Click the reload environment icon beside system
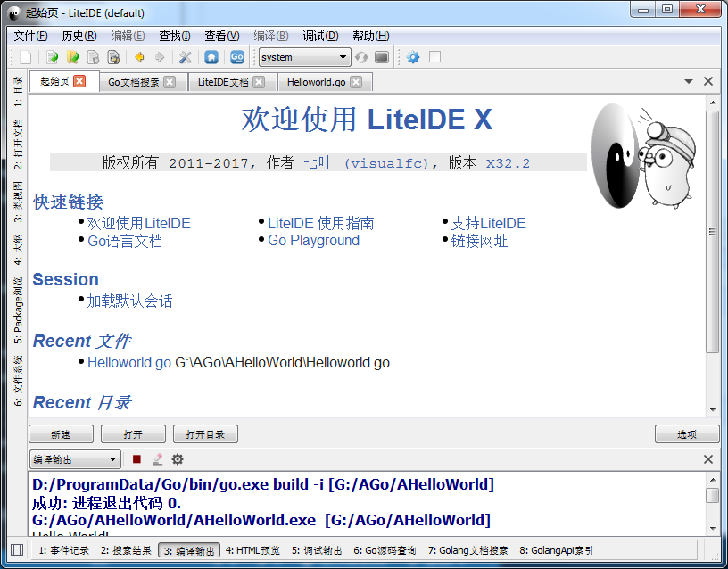This screenshot has height=569, width=728. click(x=361, y=57)
